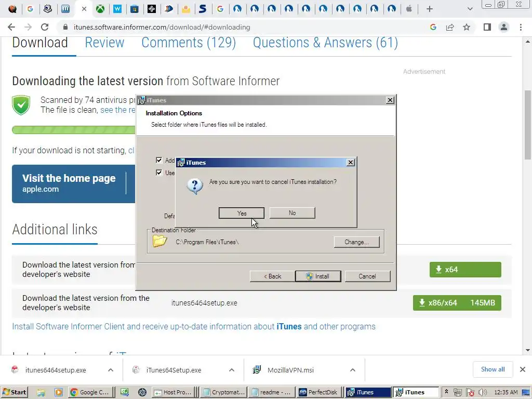Toggle the browser side panel icon
Screen dimensions: 532x399
tap(487, 27)
